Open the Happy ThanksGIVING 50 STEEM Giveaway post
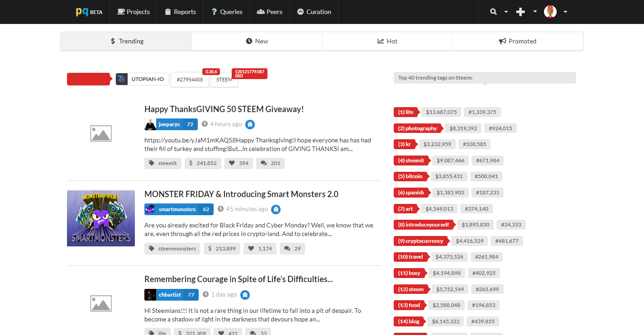The image size is (644, 335). pos(224,109)
